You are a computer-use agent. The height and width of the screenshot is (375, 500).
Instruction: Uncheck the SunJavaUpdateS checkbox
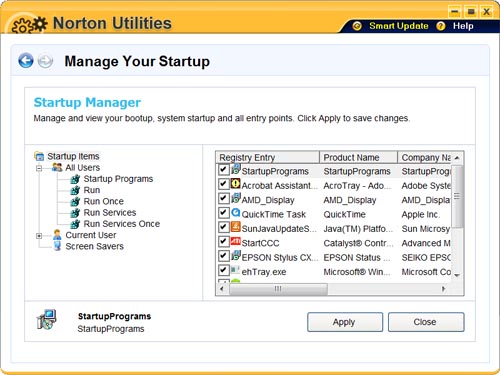[x=223, y=227]
